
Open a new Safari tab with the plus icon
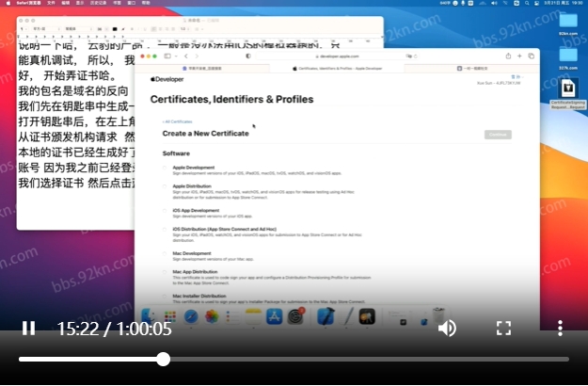tap(519, 56)
